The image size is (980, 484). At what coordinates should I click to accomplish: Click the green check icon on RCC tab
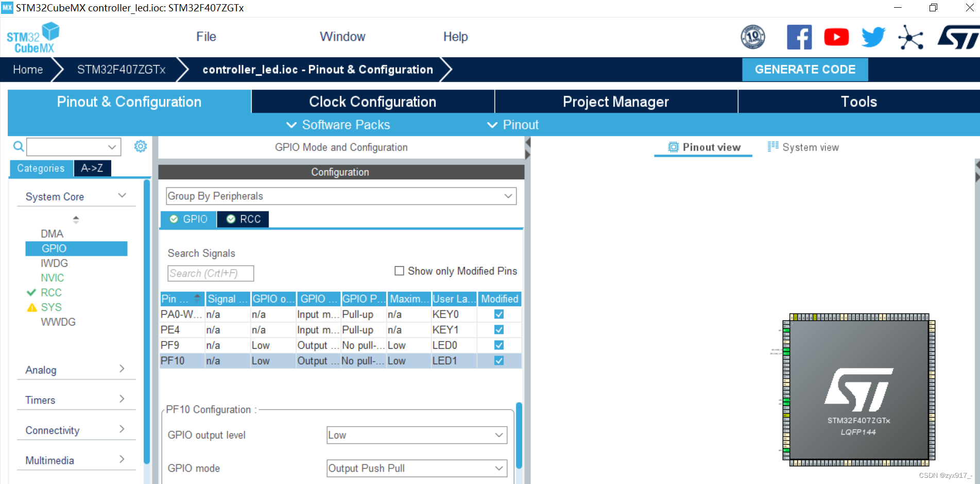231,219
